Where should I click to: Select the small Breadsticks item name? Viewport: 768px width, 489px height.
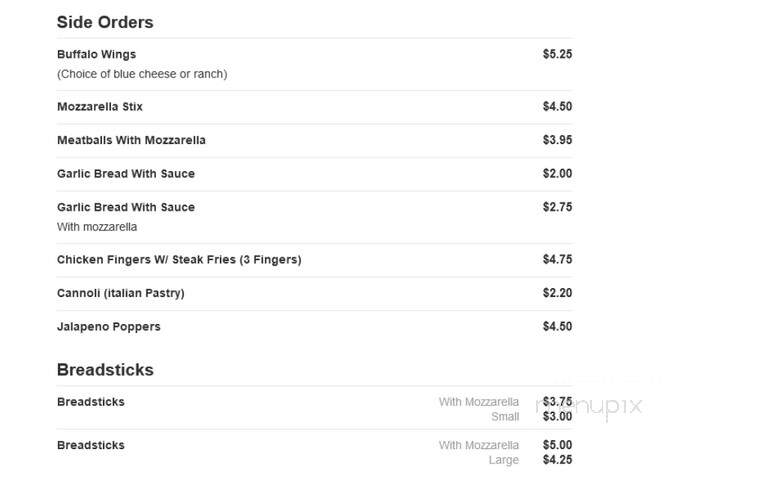(91, 402)
